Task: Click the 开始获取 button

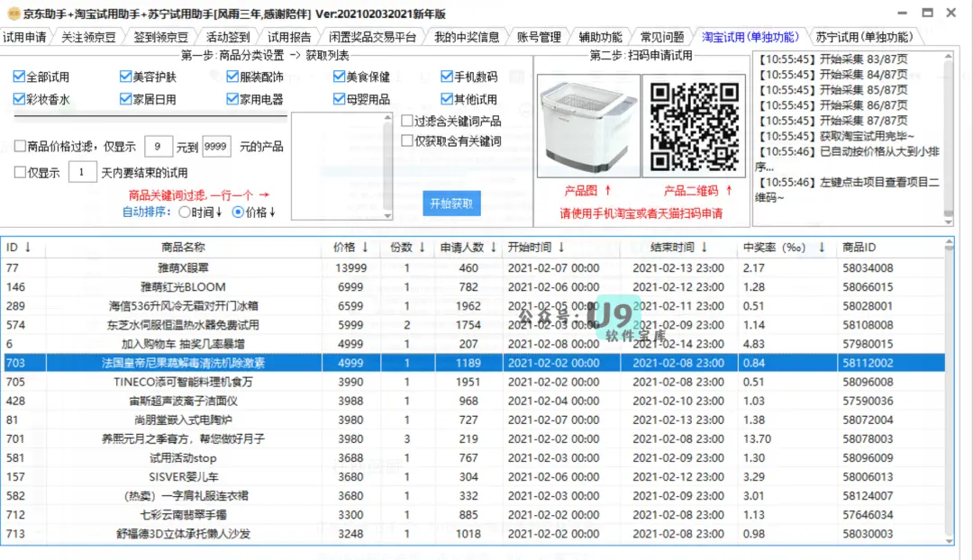Action: tap(451, 203)
